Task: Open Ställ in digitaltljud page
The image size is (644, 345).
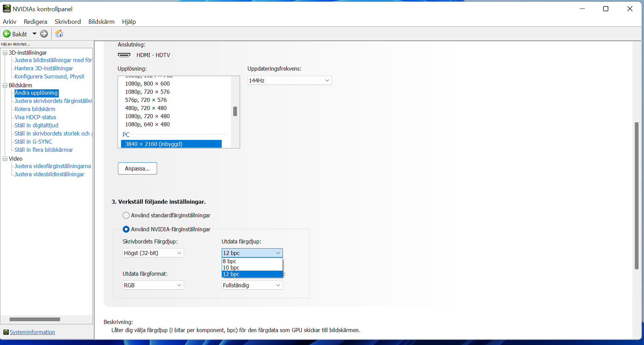Action: (x=36, y=125)
